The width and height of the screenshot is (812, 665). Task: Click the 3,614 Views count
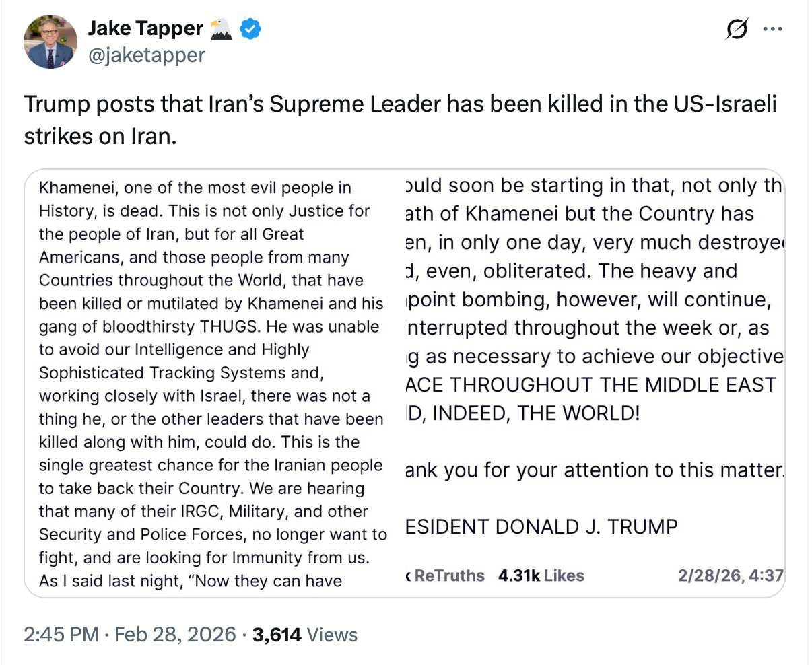304,635
